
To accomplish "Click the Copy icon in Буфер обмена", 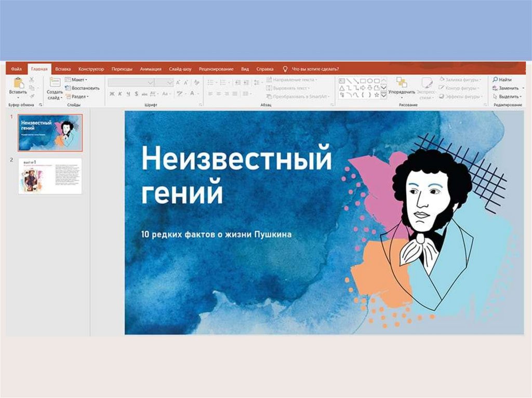I will click(x=32, y=88).
